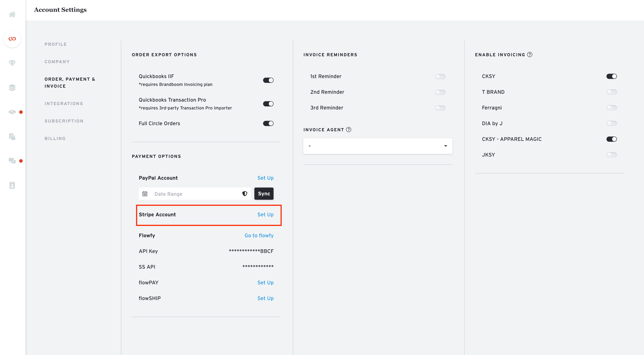Click the masked API Key value
Screen dimensions: 644x355
[x=251, y=251]
